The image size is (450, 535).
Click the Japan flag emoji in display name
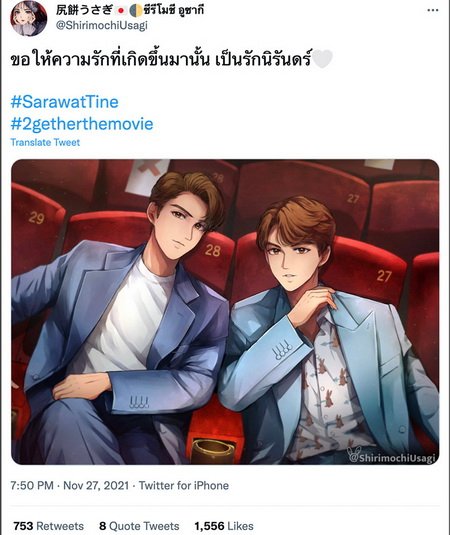121,11
